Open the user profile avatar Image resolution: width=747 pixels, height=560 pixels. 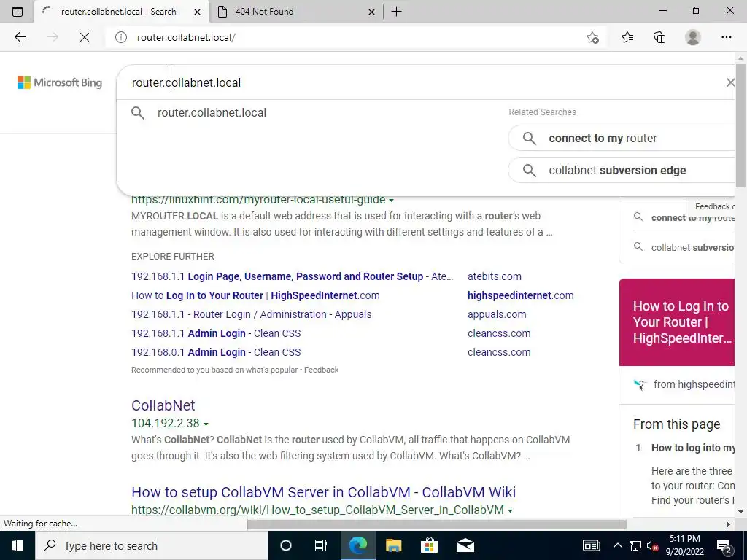click(693, 37)
